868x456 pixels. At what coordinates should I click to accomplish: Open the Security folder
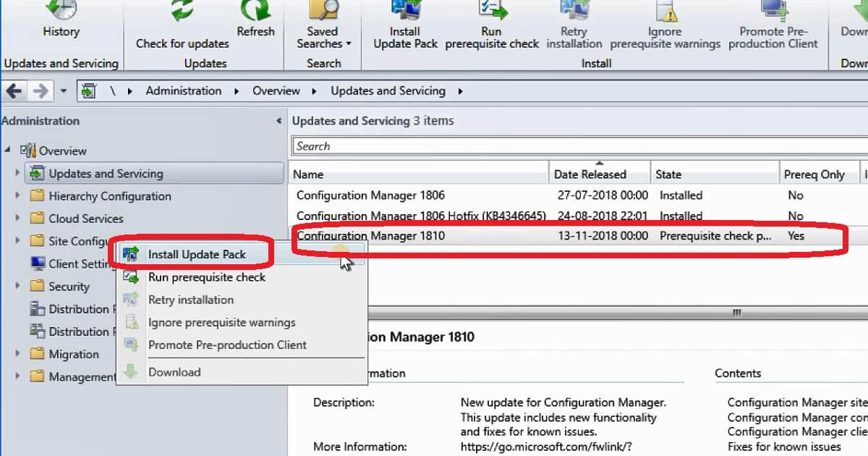(x=69, y=287)
